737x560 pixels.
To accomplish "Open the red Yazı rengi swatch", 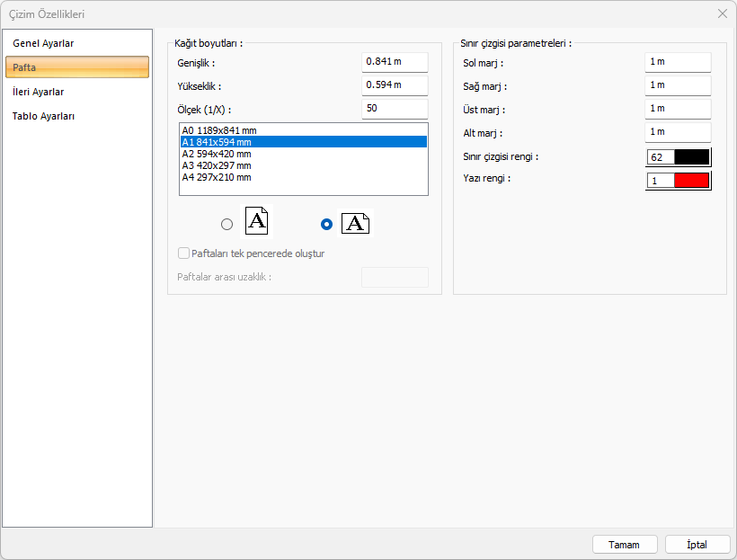I will pyautogui.click(x=691, y=181).
